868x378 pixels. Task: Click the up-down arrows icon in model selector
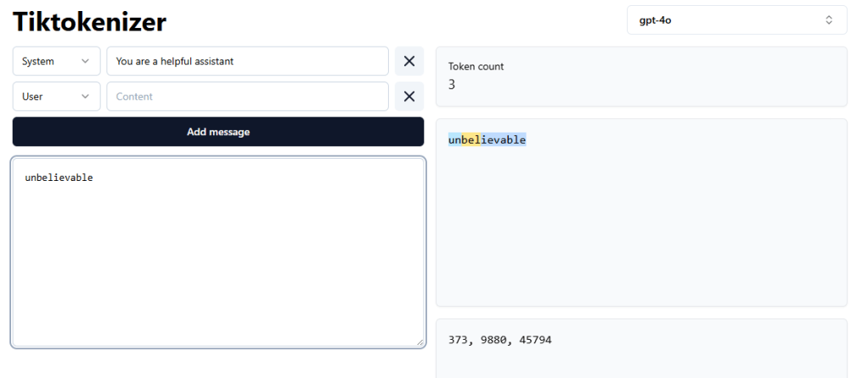829,20
